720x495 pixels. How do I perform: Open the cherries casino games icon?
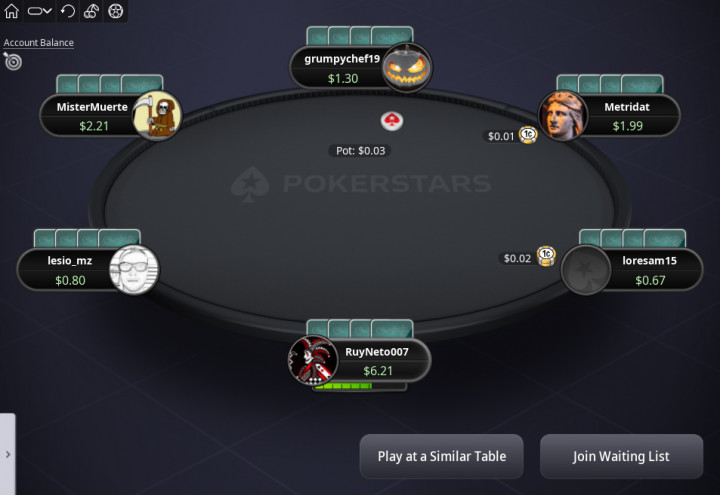(91, 11)
